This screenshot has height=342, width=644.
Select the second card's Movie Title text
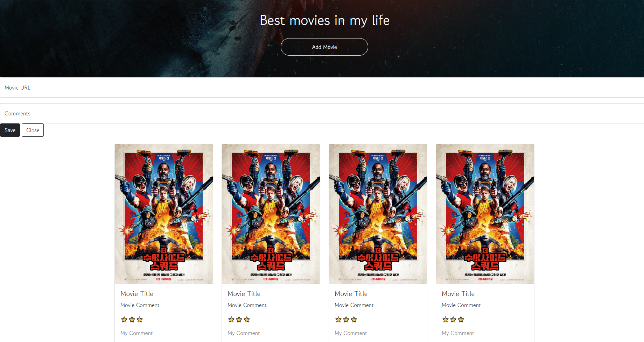coord(244,294)
